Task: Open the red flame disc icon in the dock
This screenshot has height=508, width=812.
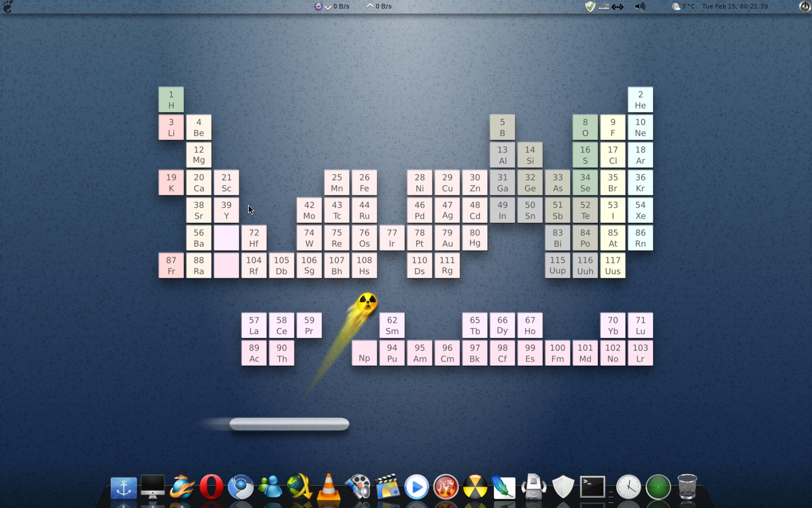Action: click(x=446, y=487)
